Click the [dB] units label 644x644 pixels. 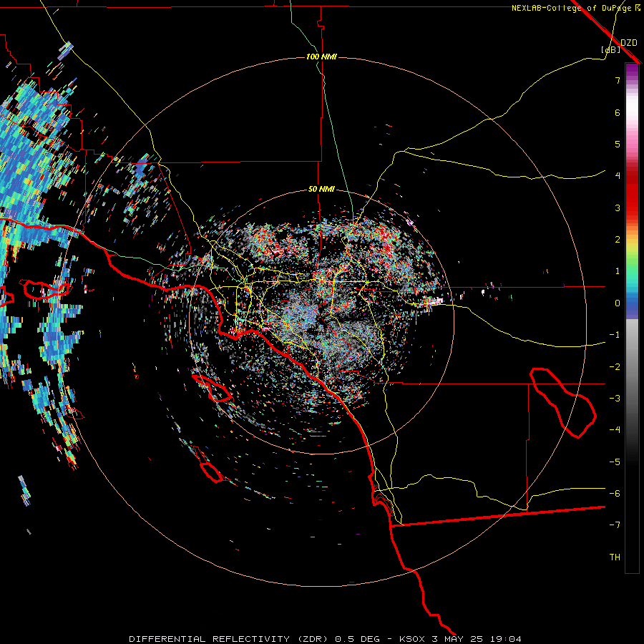(x=611, y=49)
